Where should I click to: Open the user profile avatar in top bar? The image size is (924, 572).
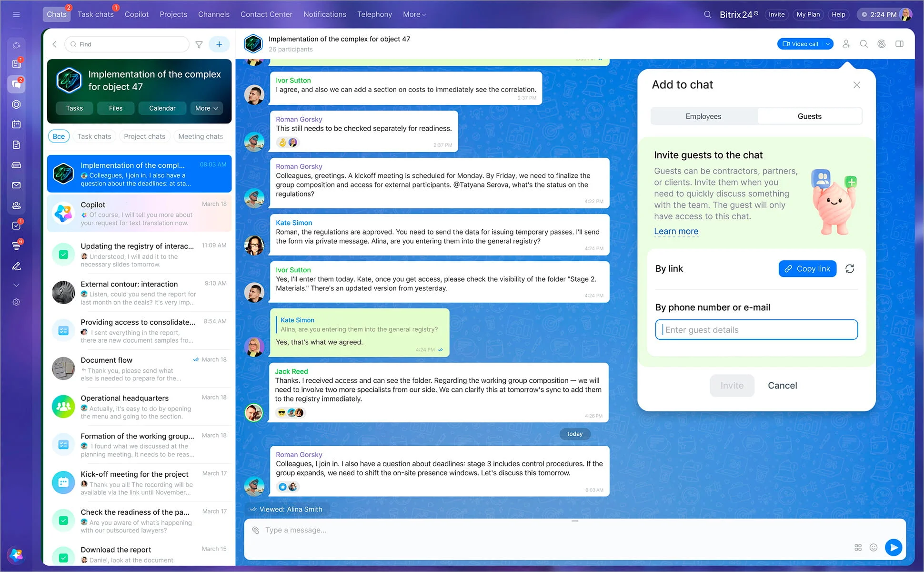click(905, 14)
